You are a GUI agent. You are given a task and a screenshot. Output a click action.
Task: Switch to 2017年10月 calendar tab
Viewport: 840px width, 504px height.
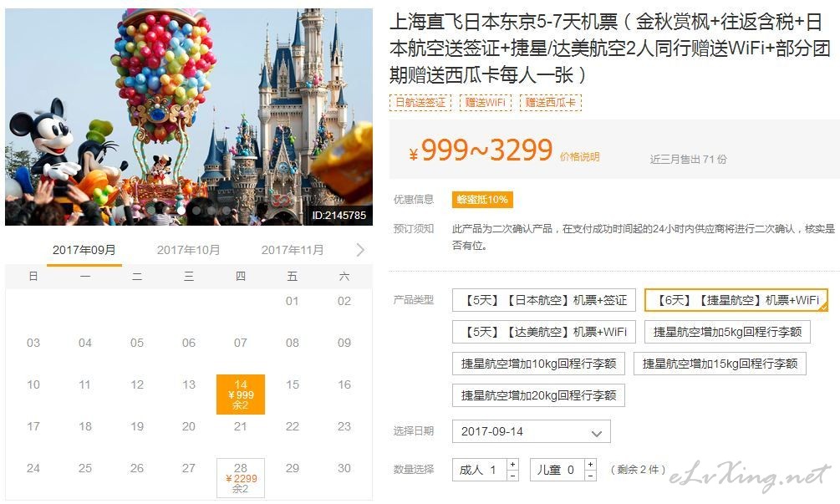click(188, 250)
